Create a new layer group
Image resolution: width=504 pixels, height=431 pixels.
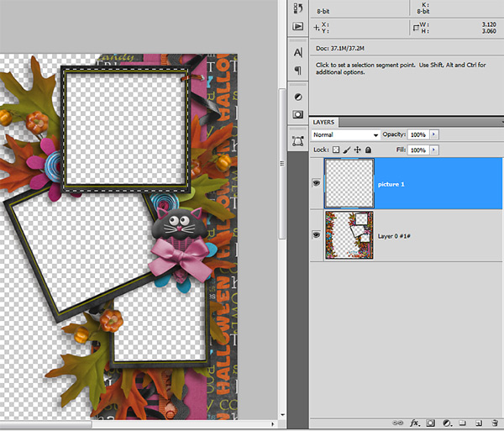click(x=462, y=423)
